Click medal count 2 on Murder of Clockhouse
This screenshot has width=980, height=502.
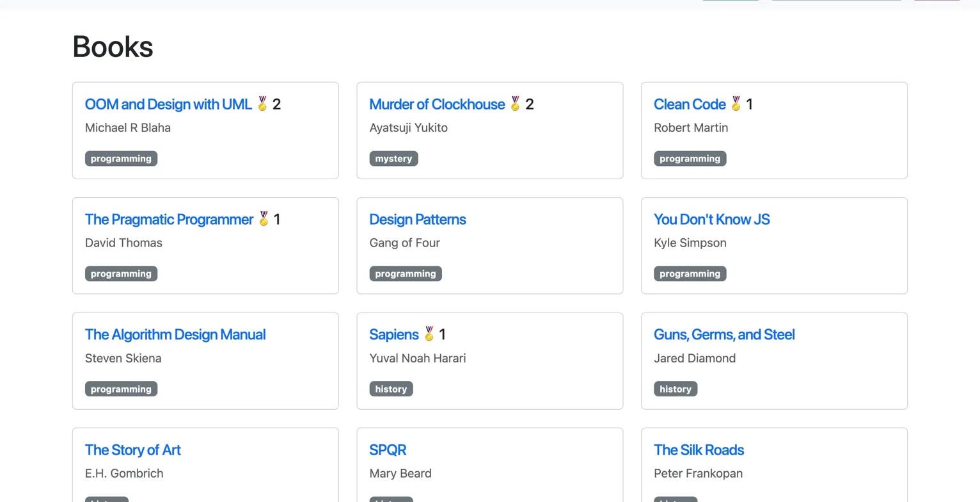(530, 104)
